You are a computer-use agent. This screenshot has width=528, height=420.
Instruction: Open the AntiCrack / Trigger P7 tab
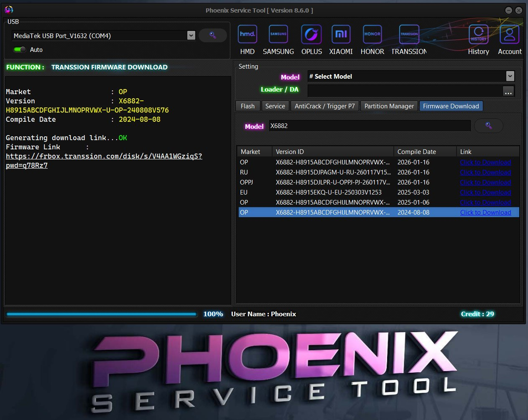point(324,106)
